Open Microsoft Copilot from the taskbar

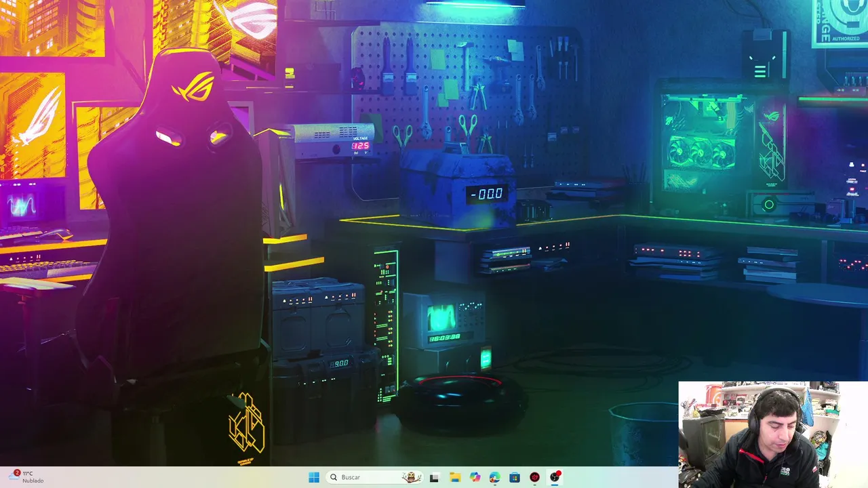coord(475,477)
